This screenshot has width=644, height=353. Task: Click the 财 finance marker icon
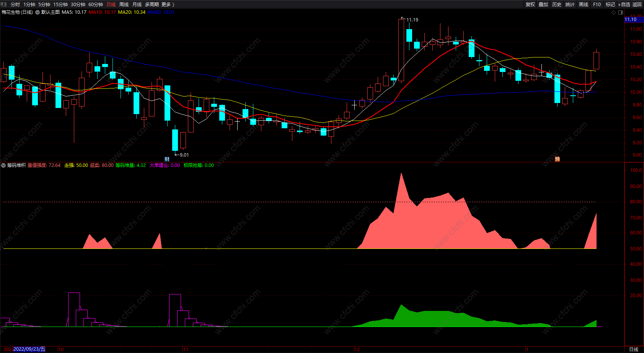(167, 159)
